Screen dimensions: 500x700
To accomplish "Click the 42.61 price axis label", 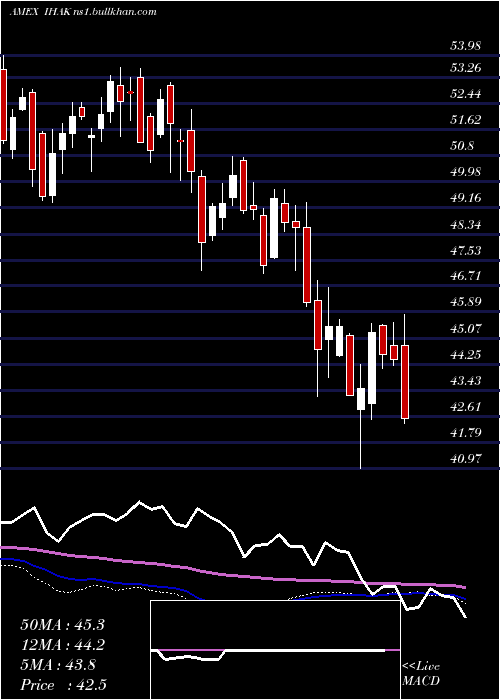I will coord(466,406).
